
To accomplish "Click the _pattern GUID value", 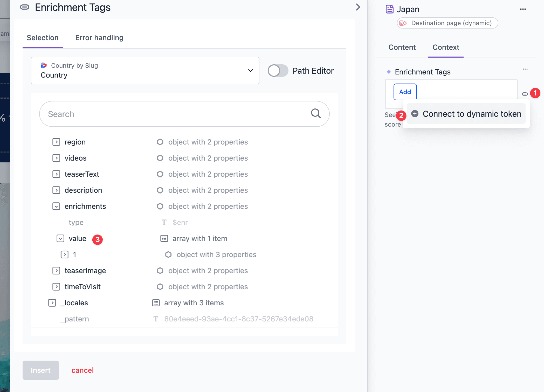I will pyautogui.click(x=239, y=319).
